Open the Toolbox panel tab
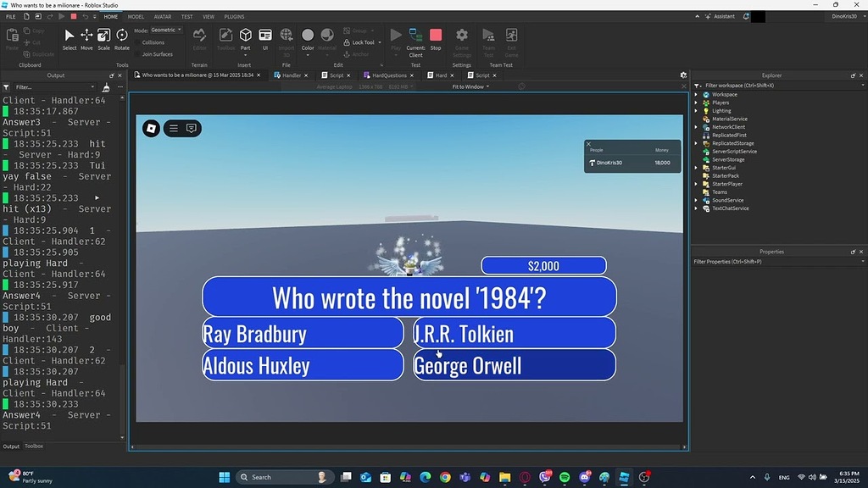Image resolution: width=868 pixels, height=488 pixels. point(34,446)
